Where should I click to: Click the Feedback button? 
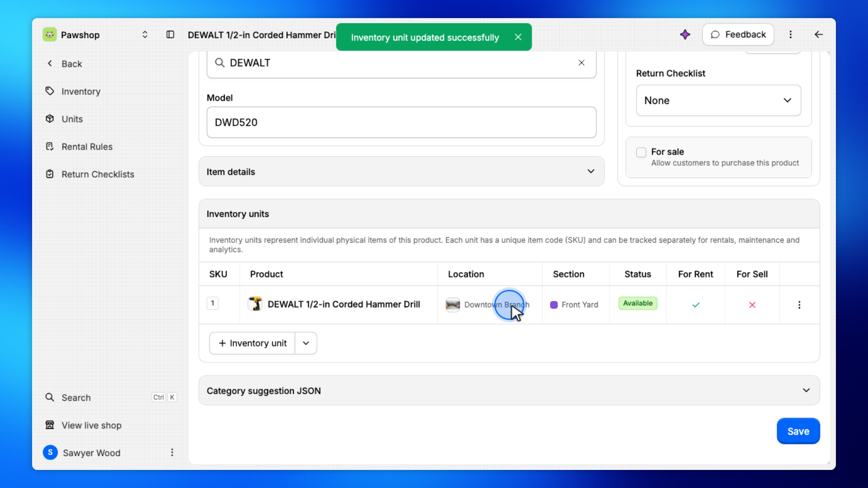[x=738, y=34]
